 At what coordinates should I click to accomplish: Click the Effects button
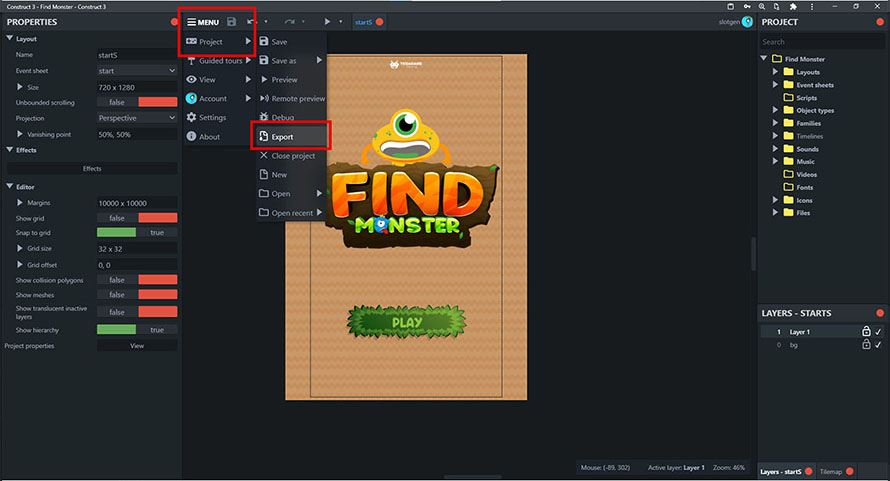92,169
